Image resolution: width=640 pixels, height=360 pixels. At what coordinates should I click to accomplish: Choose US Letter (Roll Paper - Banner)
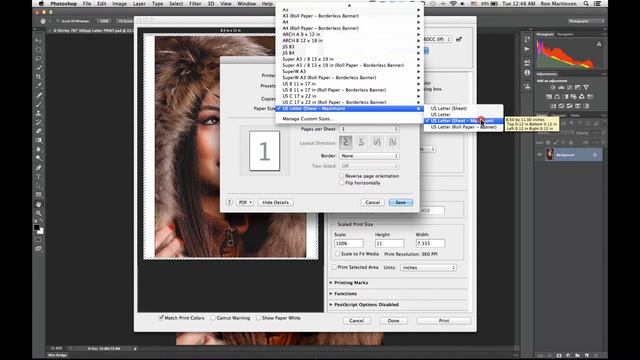point(464,127)
